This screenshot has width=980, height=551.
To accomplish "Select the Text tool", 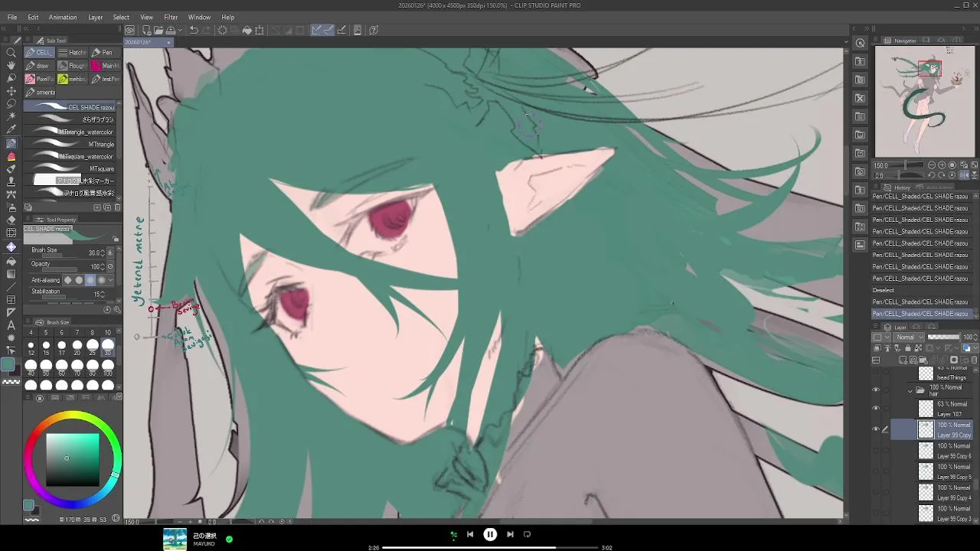I will click(x=11, y=325).
